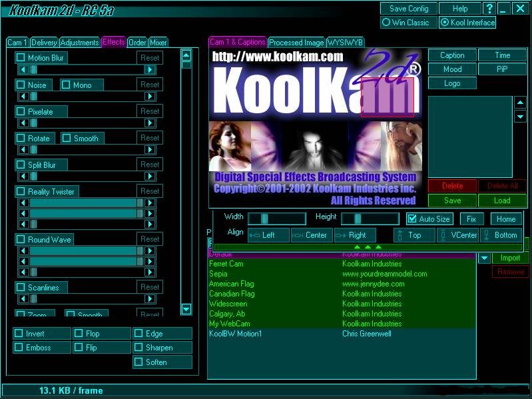532x399 pixels.
Task: Click Scanlines slider right arrow
Action: coord(150,298)
